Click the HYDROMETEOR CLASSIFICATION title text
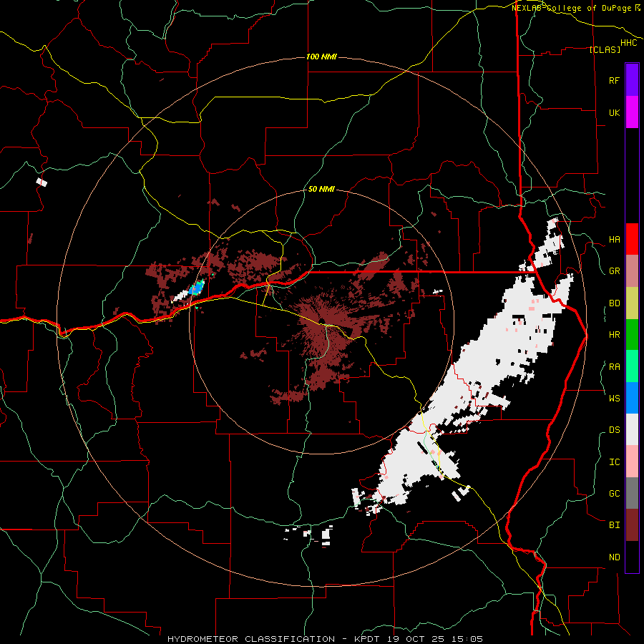Viewport: 644px width, 644px height. point(251,639)
